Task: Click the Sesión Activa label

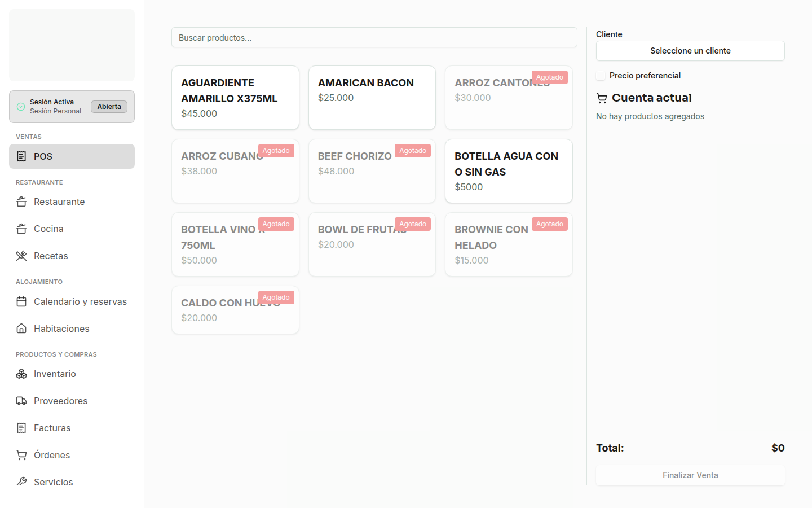Action: (x=52, y=102)
